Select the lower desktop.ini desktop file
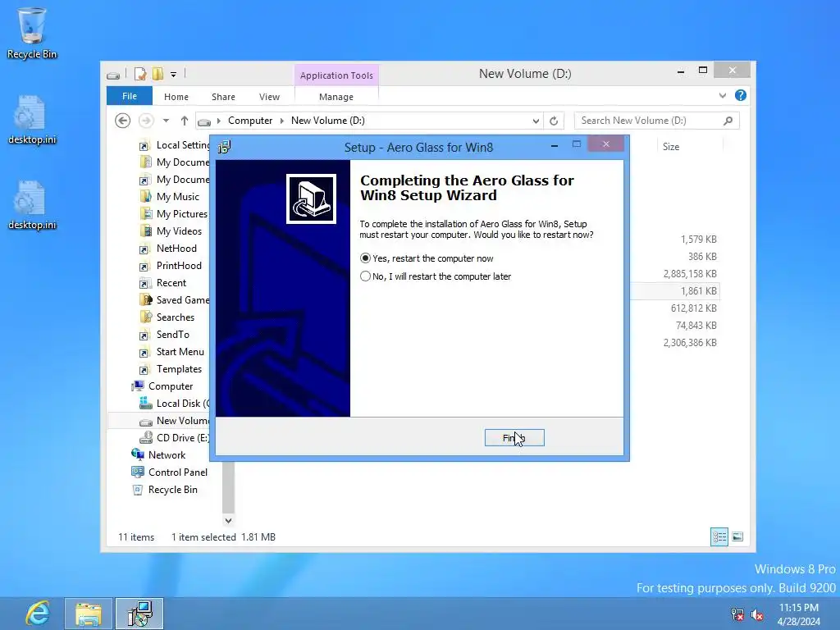840x630 pixels. (32, 206)
